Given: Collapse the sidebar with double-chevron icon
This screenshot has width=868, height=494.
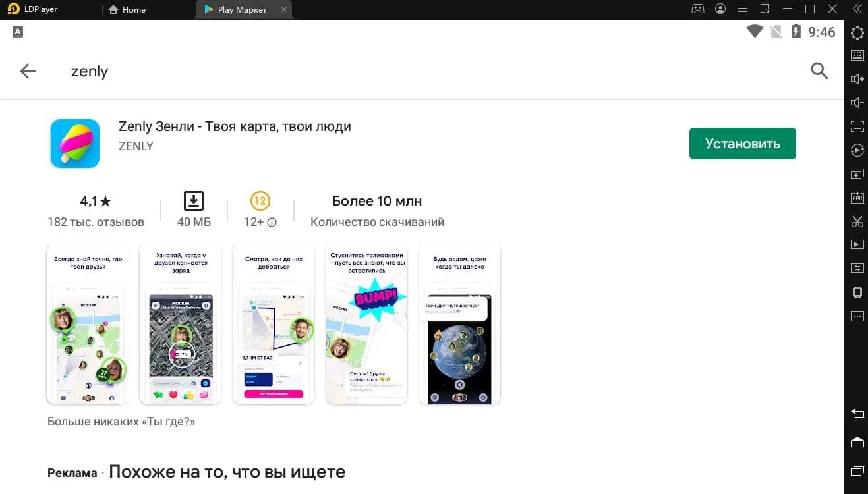Looking at the screenshot, I should click(856, 9).
